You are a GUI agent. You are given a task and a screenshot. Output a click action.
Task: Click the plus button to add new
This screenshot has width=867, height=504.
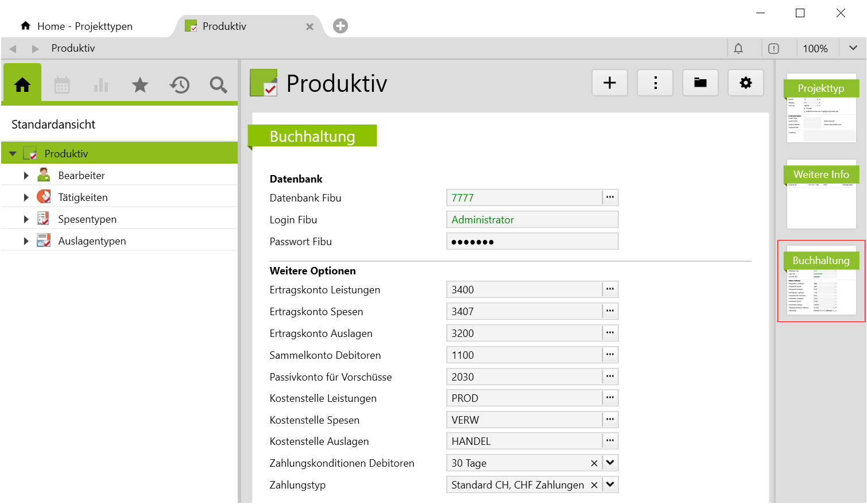(609, 83)
